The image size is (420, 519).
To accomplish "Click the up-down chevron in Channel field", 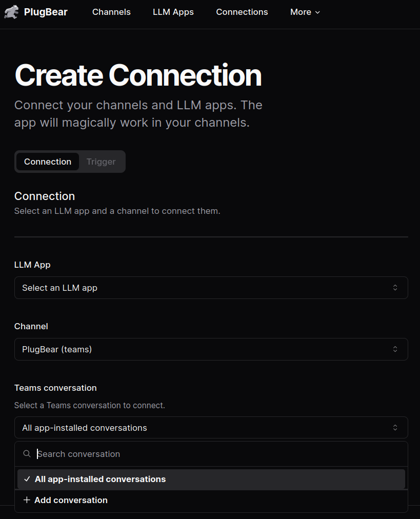I will tap(395, 349).
